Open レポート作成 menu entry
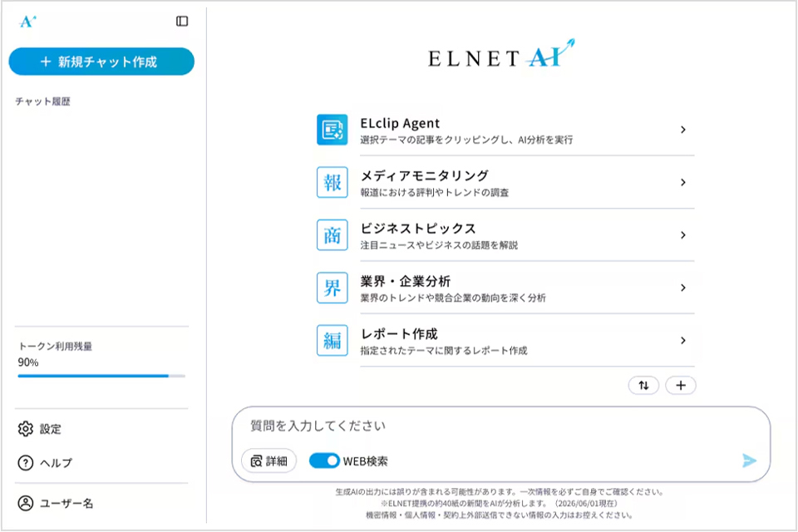Screen dimensions: 798x532 click(x=505, y=340)
